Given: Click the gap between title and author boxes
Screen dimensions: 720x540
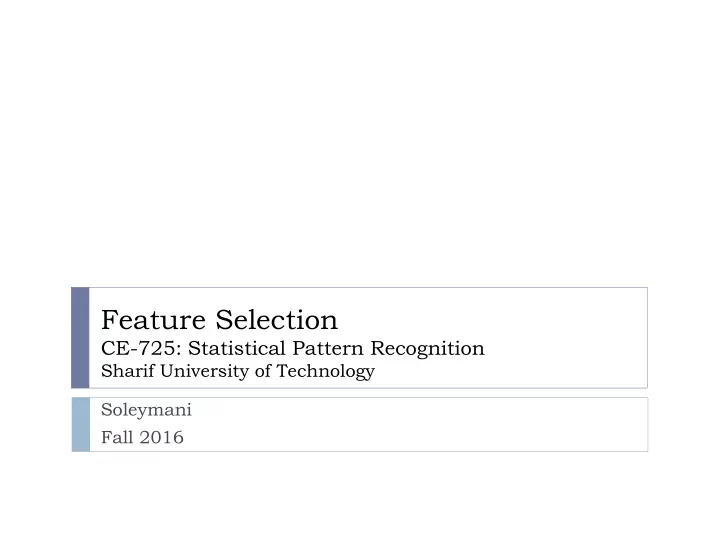Looking at the screenshot, I should pyautogui.click(x=360, y=393).
